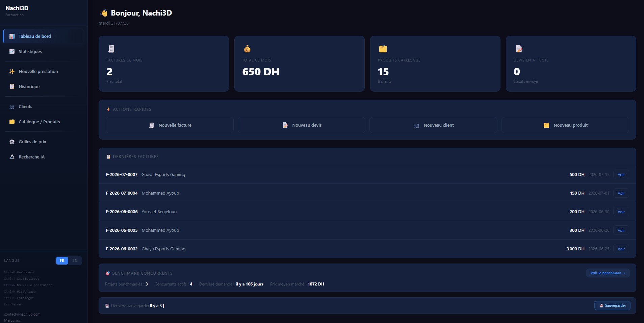
Task: Click the Statistiques graph icon in sidebar
Action: tap(12, 51)
